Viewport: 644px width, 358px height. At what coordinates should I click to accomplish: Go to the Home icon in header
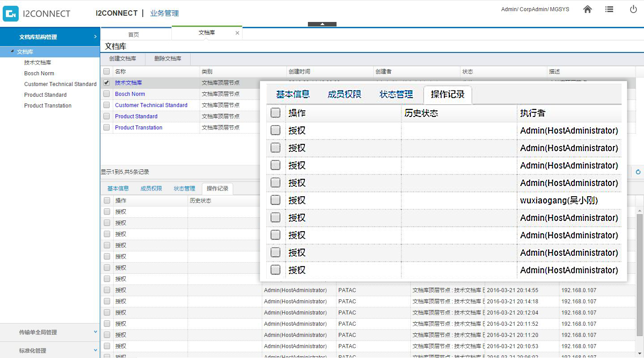tap(588, 9)
